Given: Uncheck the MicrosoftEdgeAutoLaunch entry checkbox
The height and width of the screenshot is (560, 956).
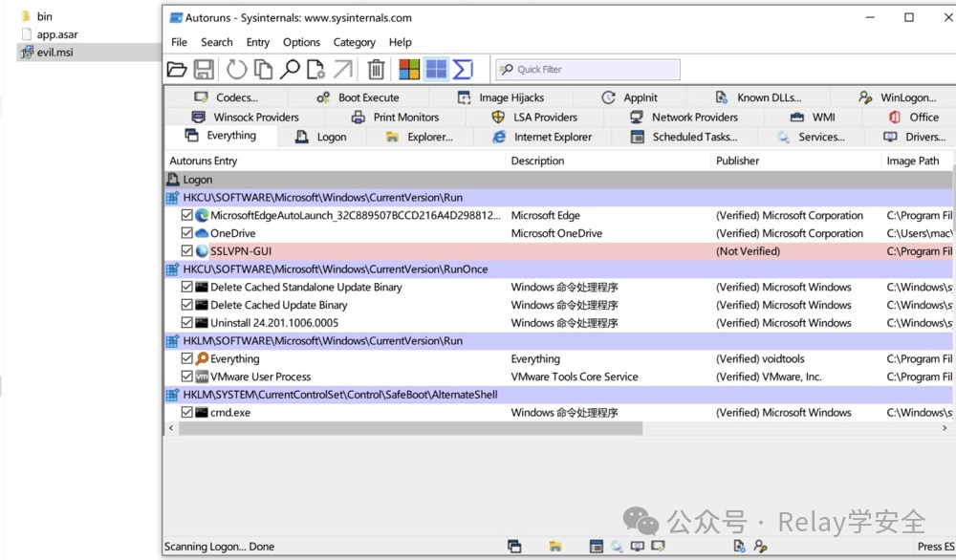Looking at the screenshot, I should pos(187,215).
